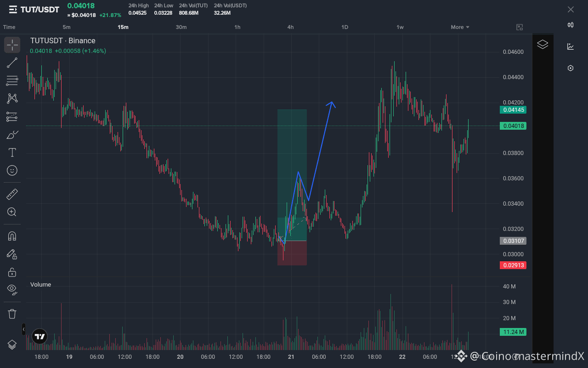The width and height of the screenshot is (588, 368).
Task: Open the object tree layers icon in left toolbar
Action: tap(12, 345)
